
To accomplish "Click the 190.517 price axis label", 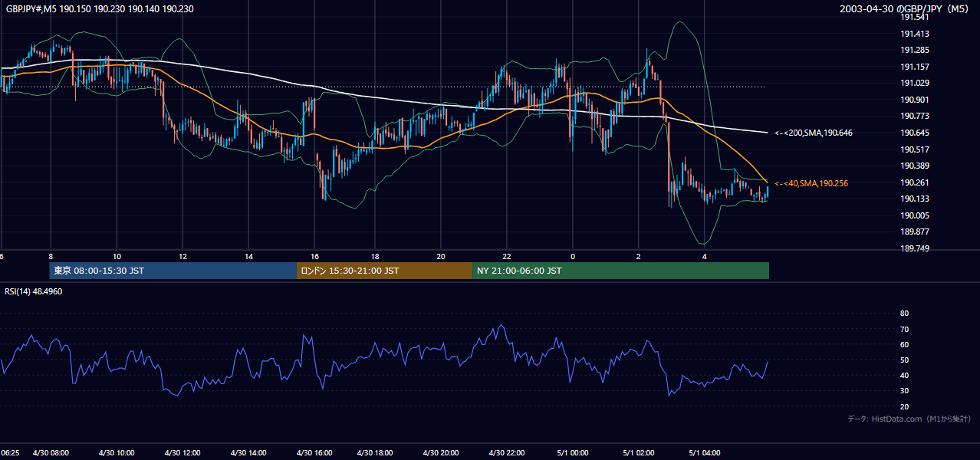I will (914, 149).
